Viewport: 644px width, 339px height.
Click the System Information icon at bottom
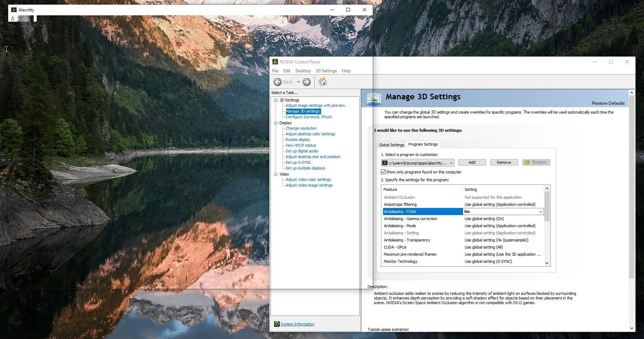[277, 324]
